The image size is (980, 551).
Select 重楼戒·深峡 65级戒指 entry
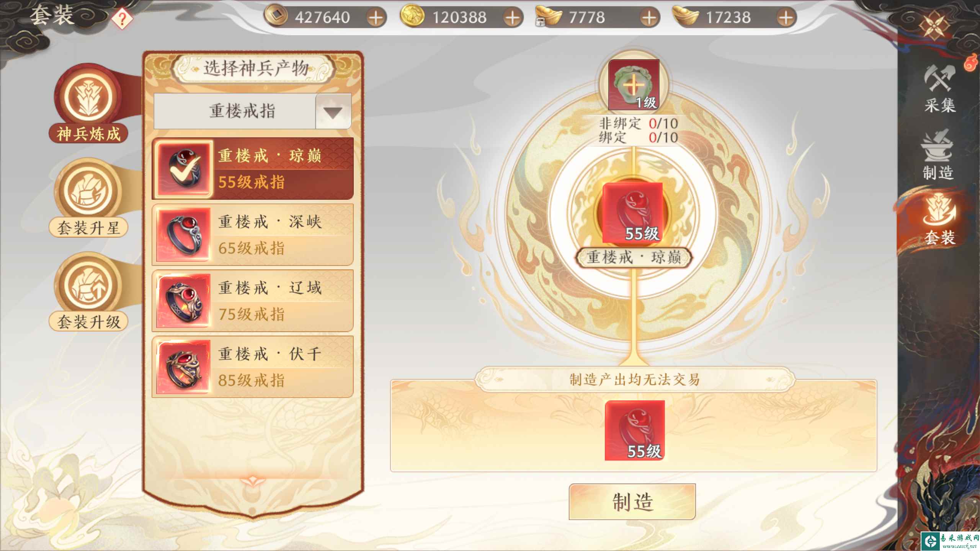253,235
